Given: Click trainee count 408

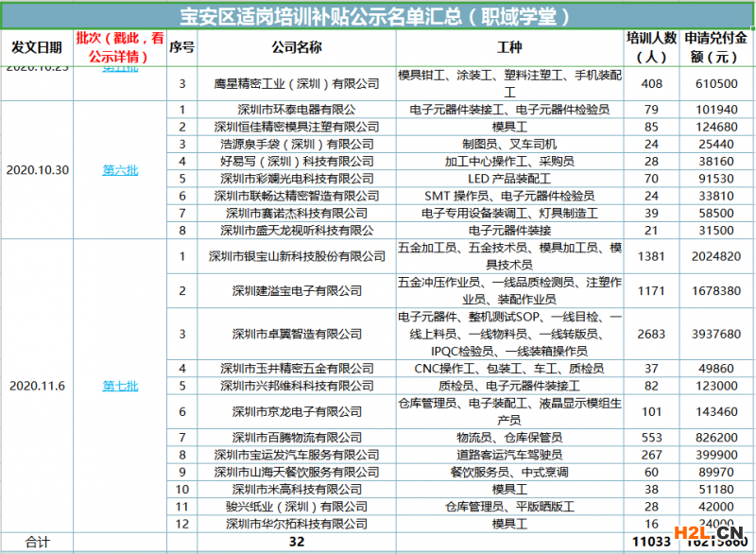Looking at the screenshot, I should coord(651,84).
